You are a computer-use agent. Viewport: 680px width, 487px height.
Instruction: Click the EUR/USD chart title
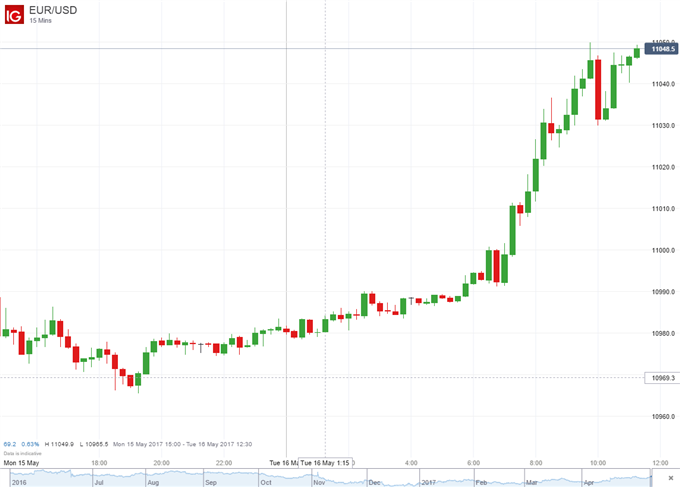(x=53, y=10)
